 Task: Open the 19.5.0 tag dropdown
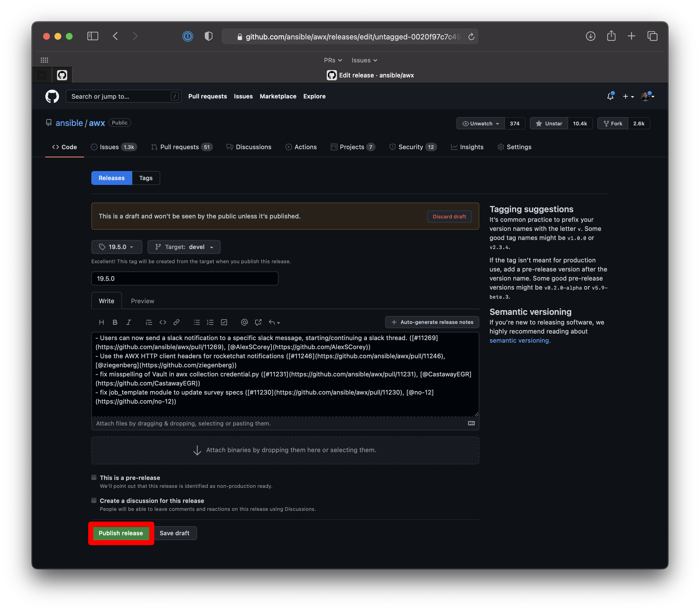[117, 246]
